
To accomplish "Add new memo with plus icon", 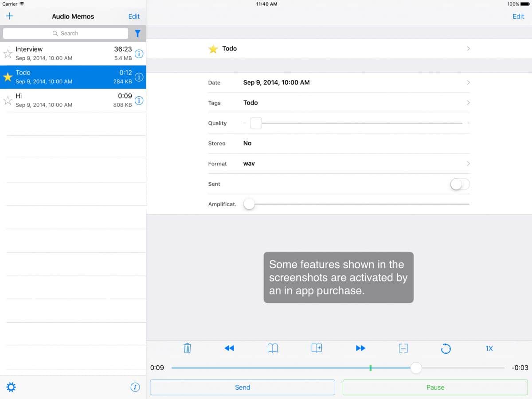I will [9, 16].
